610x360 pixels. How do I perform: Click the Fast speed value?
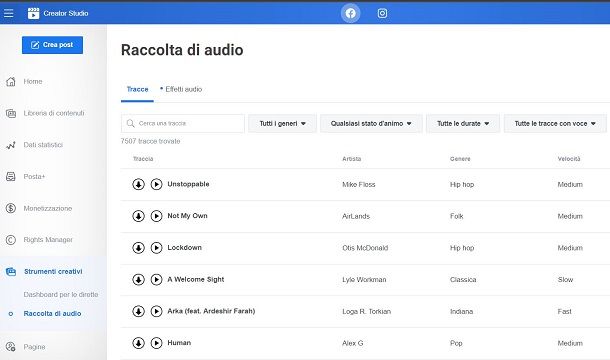pos(564,311)
